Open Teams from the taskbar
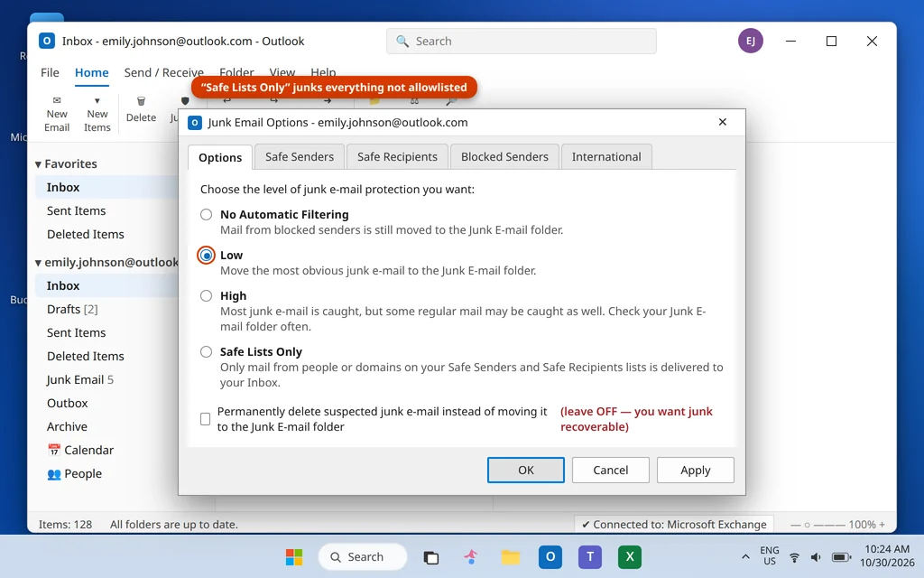The width and height of the screenshot is (924, 578). (590, 556)
